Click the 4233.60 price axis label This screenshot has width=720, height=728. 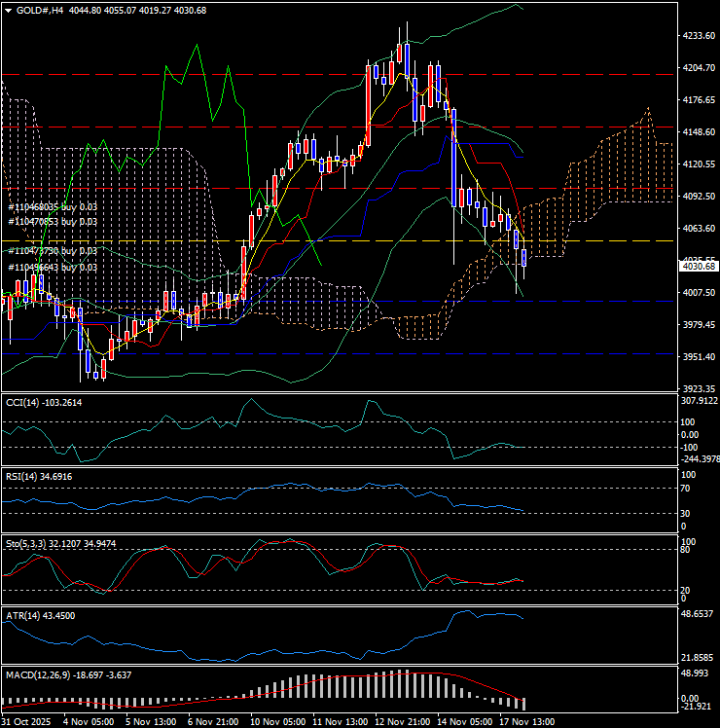tap(699, 36)
